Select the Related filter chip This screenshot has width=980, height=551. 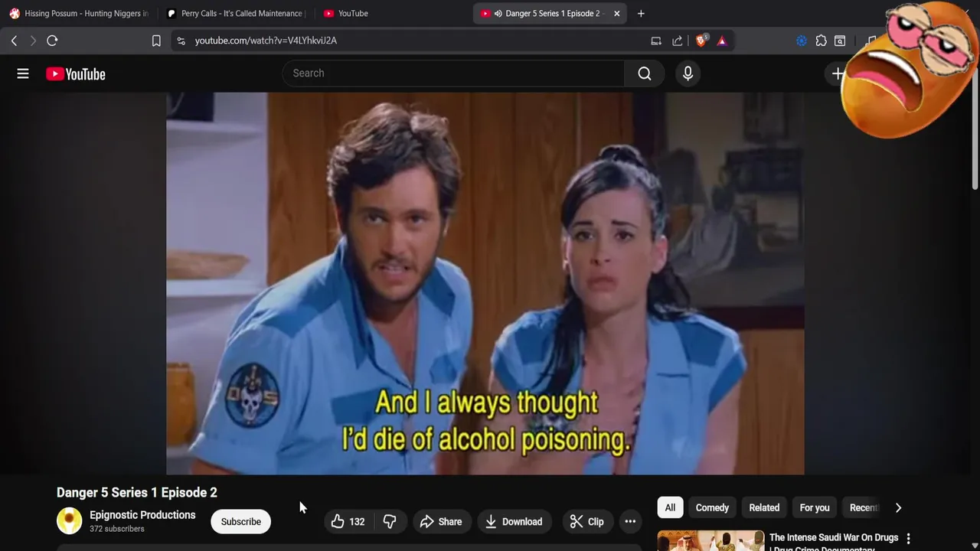764,507
